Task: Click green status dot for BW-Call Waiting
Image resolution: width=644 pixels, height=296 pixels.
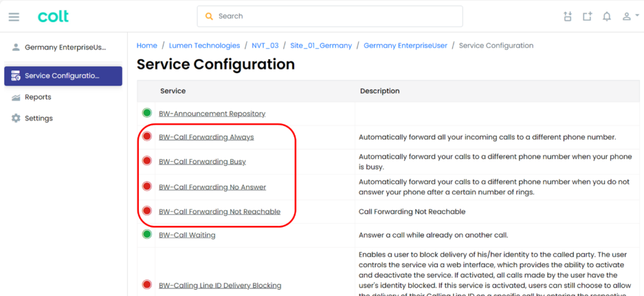Action: 147,235
